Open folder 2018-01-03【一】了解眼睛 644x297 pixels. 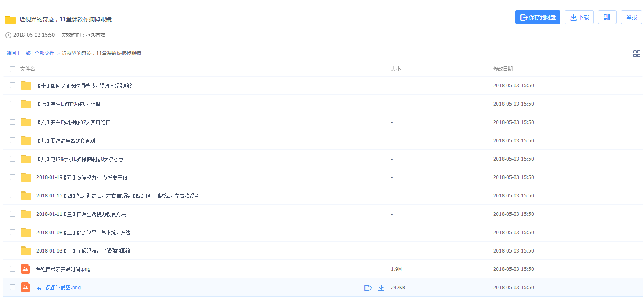click(x=84, y=251)
